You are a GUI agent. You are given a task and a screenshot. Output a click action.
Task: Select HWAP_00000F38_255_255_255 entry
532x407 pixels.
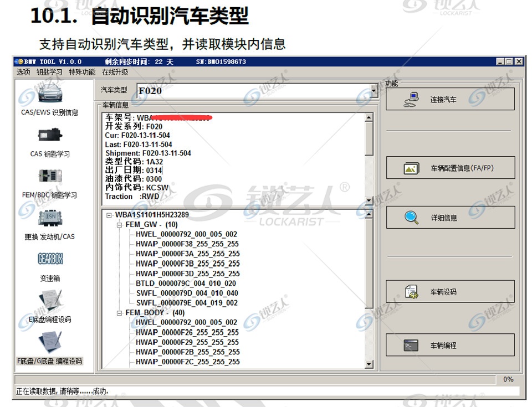click(x=187, y=244)
